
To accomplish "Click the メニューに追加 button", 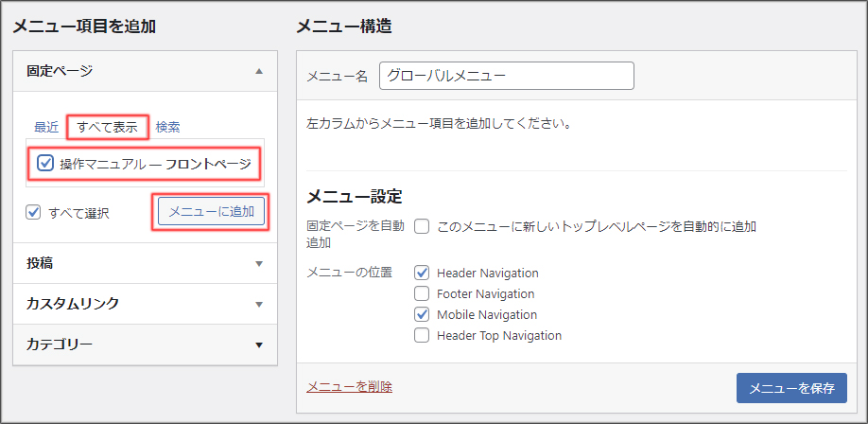I will 211,212.
